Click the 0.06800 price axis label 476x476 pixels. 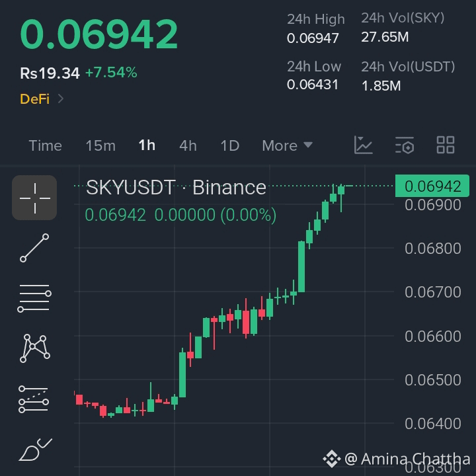tap(433, 249)
